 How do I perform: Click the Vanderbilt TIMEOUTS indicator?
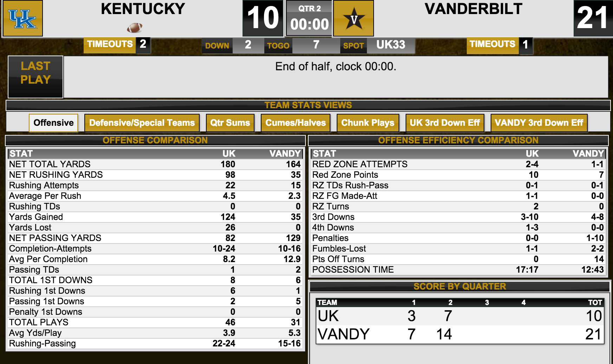point(499,44)
